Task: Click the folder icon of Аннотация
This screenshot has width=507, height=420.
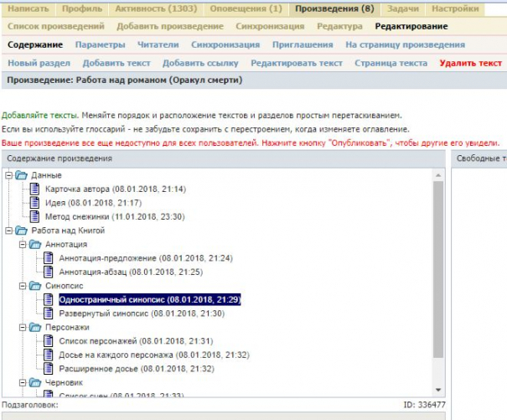Action: (35, 244)
